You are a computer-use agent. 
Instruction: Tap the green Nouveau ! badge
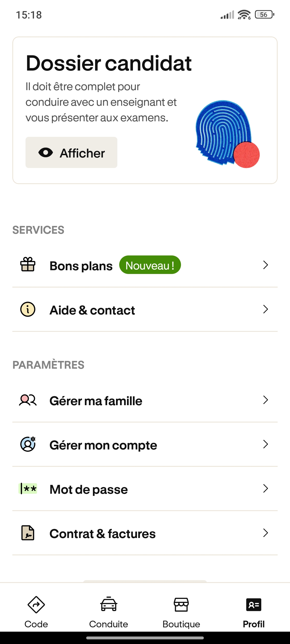pos(150,265)
